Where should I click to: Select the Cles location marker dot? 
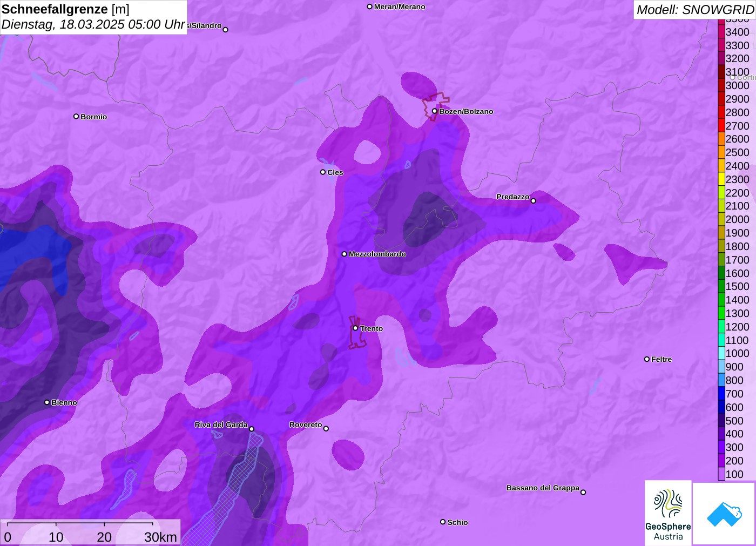[x=323, y=172]
